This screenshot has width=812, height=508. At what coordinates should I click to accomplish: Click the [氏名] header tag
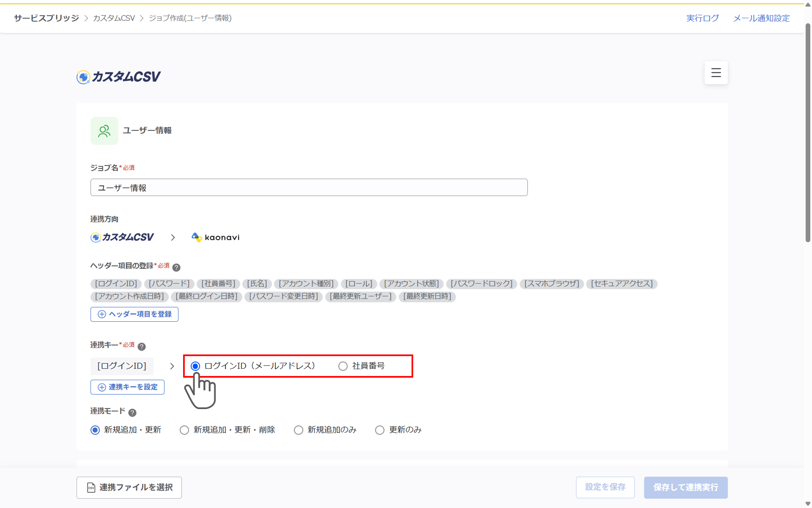pos(257,284)
